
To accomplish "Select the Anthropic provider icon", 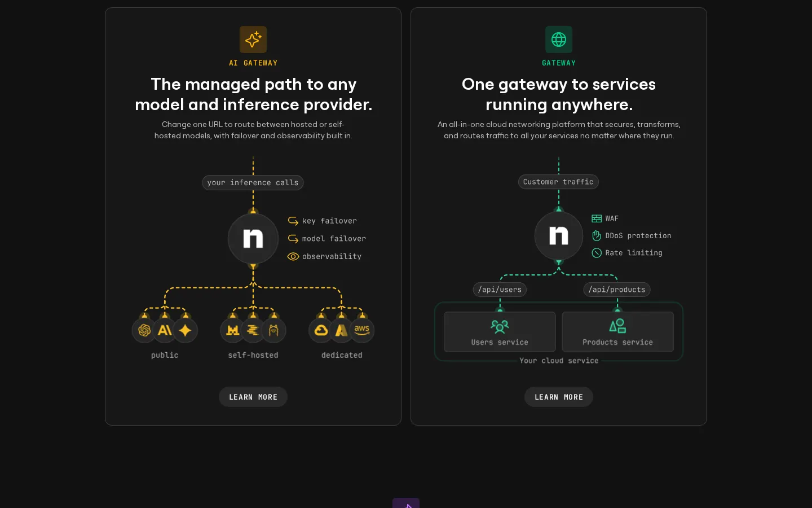I will point(165,330).
